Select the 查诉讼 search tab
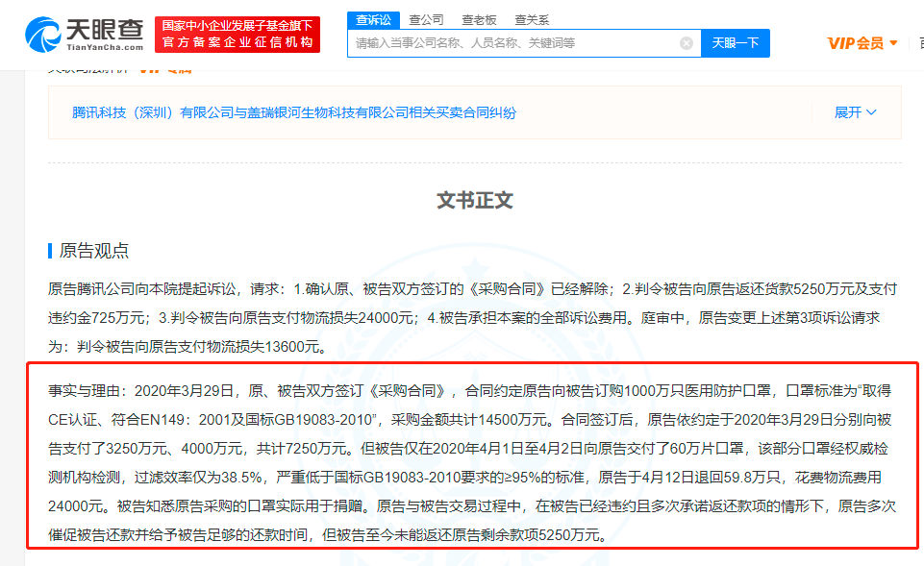The height and width of the screenshot is (566, 924). click(373, 19)
